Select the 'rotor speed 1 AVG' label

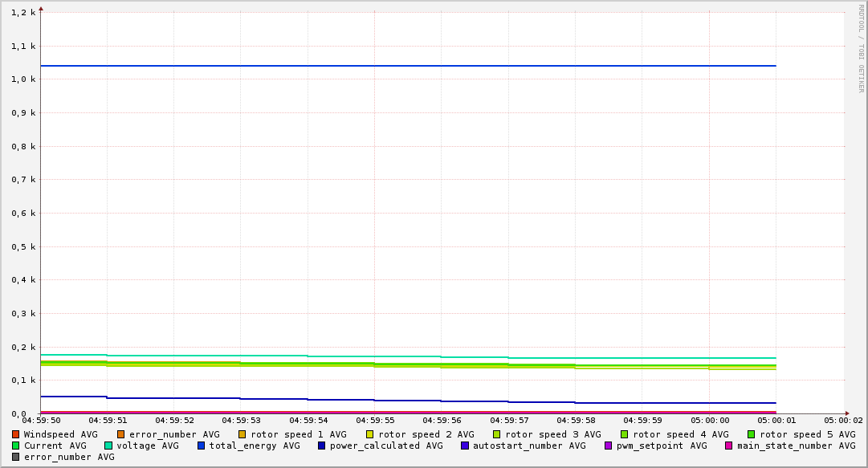click(299, 435)
